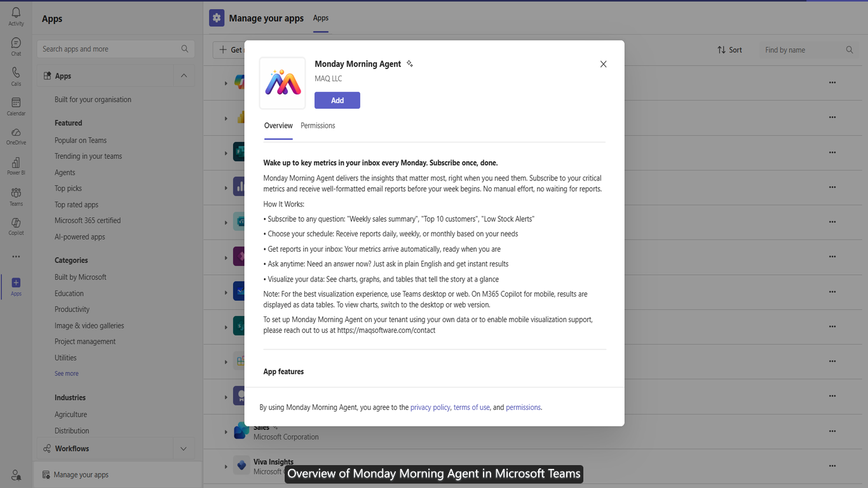
Task: Browse the Education category
Action: click(x=69, y=294)
